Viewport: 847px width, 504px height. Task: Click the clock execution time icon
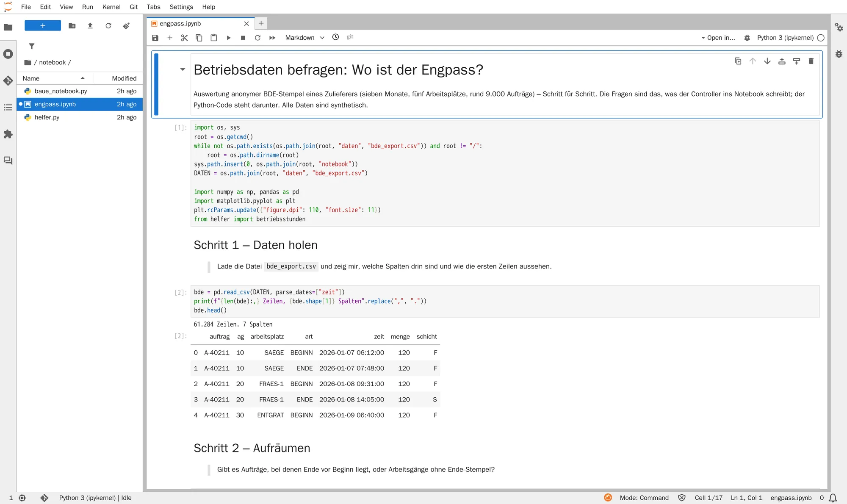point(335,37)
